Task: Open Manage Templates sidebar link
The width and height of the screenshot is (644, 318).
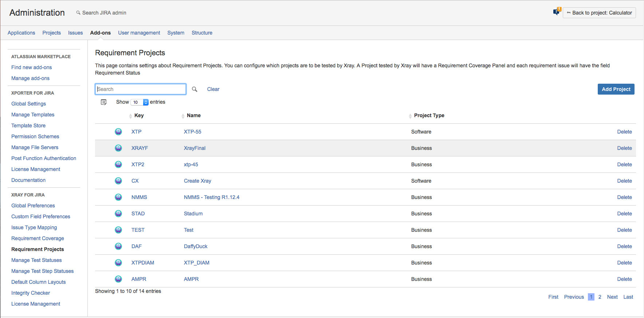Action: (33, 115)
